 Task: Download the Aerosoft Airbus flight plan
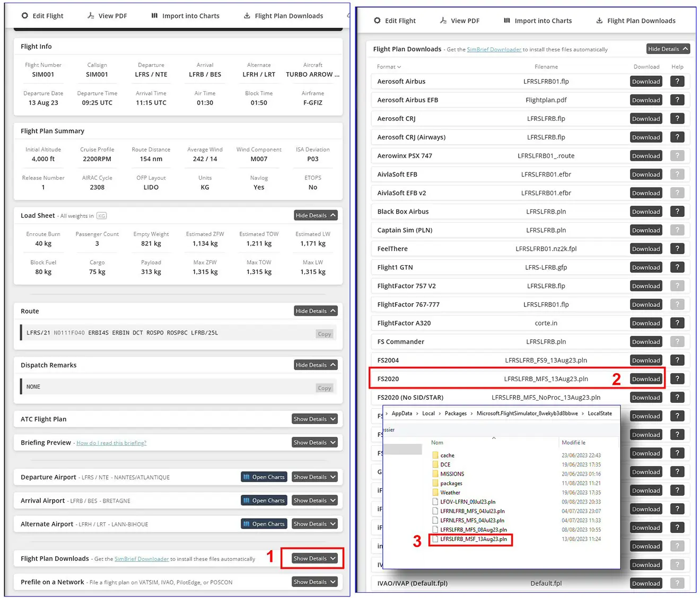645,82
